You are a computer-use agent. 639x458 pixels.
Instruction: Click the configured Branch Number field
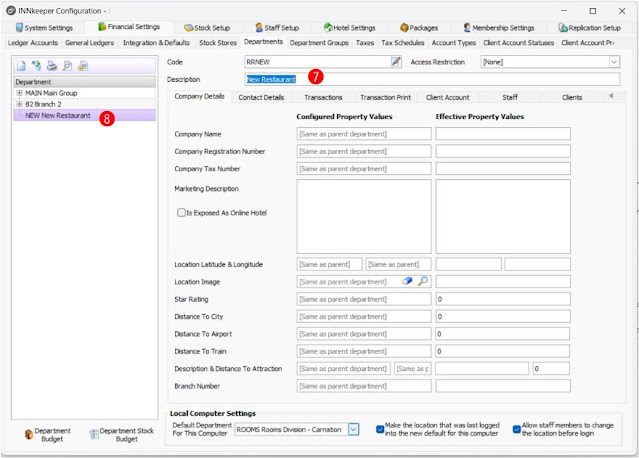tap(364, 385)
